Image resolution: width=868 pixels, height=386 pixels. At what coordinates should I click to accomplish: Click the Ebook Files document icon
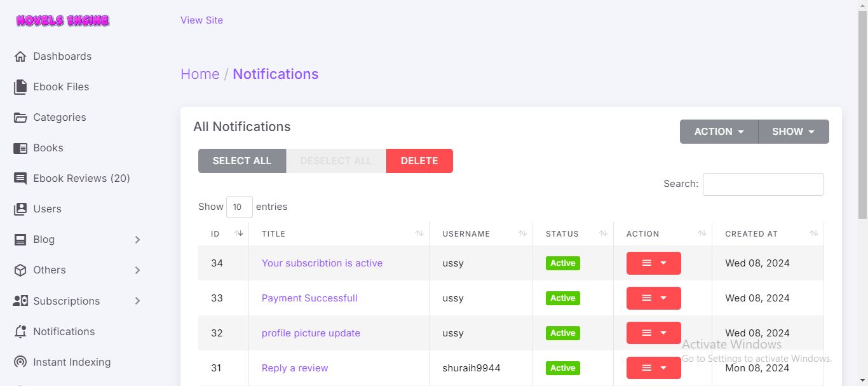(20, 87)
